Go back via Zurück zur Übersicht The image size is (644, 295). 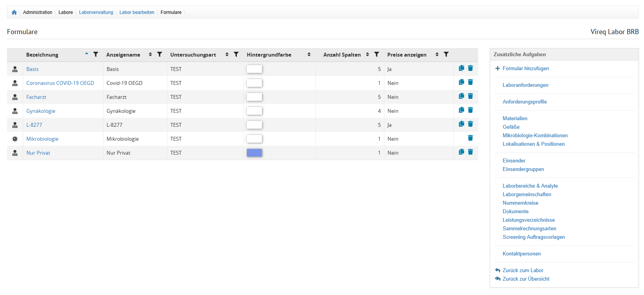pos(526,279)
